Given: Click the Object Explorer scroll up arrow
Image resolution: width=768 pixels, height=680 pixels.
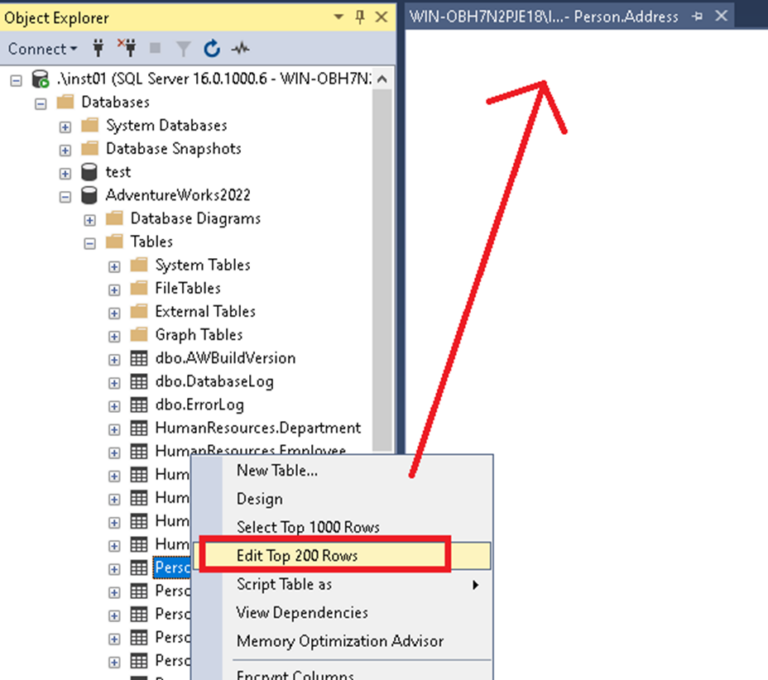Looking at the screenshot, I should tap(385, 79).
